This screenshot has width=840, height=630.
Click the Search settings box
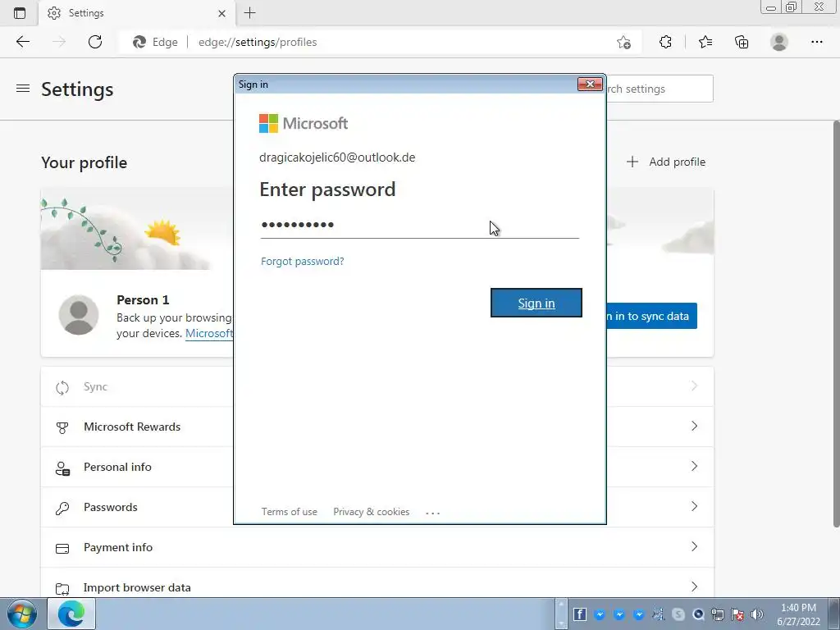tap(660, 89)
